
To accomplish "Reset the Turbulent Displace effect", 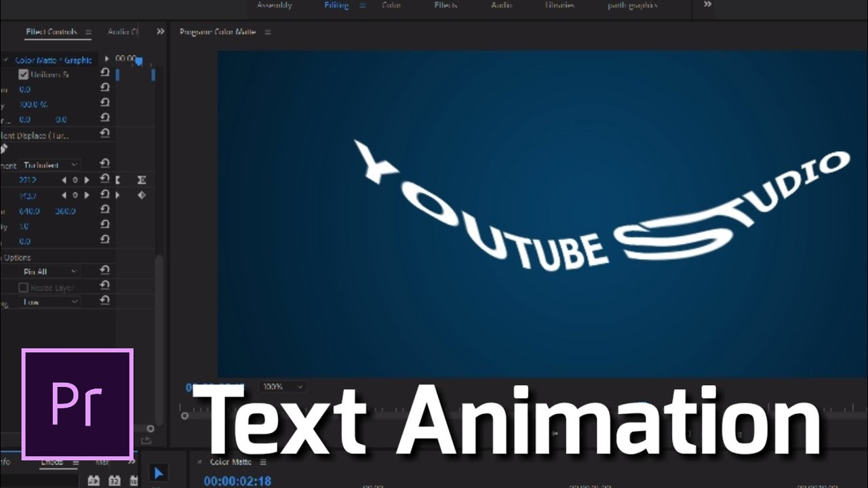I will (x=105, y=134).
